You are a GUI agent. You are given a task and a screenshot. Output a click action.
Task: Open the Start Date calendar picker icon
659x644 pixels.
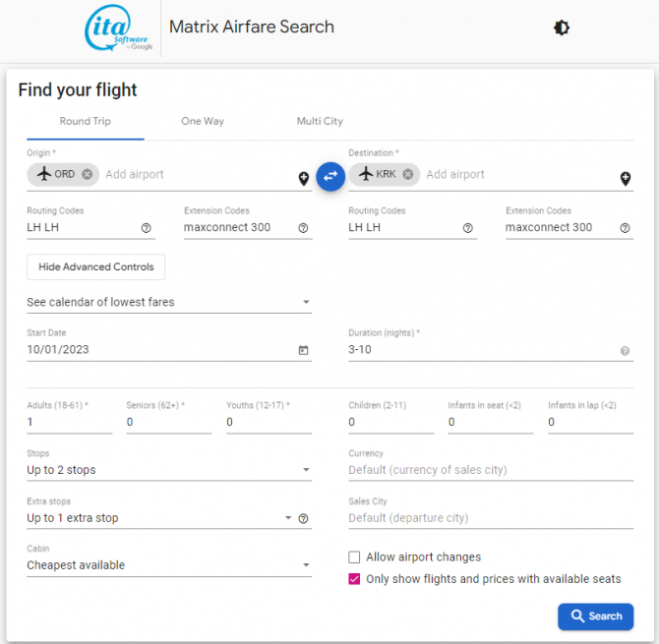[303, 350]
